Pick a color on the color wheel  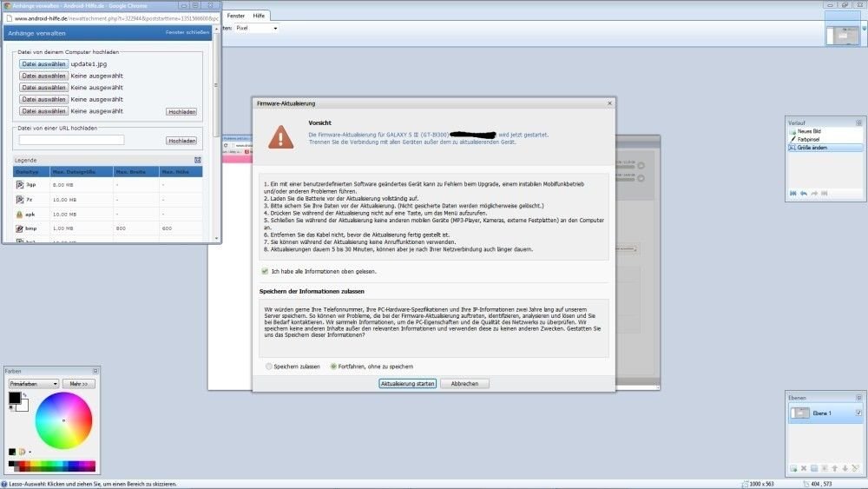(x=63, y=420)
